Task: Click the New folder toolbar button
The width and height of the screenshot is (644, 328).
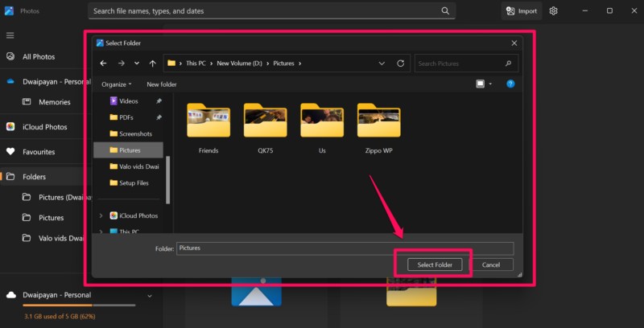Action: pyautogui.click(x=162, y=84)
